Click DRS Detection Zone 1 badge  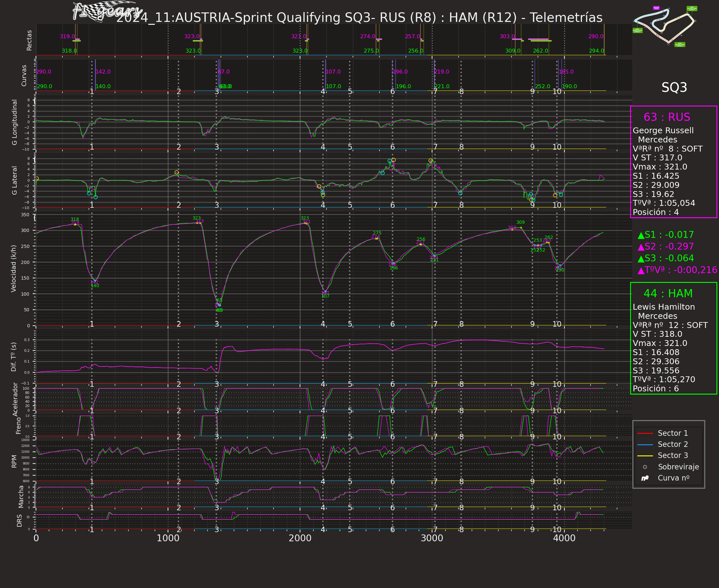coord(680,44)
